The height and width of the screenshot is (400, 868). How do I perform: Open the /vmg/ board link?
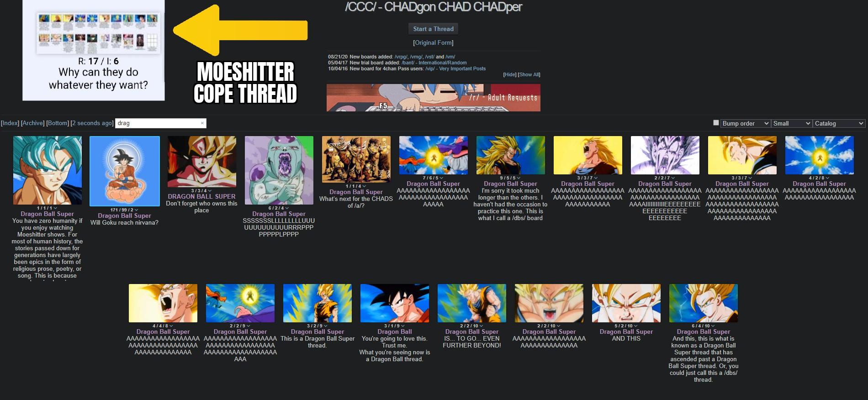(x=416, y=57)
